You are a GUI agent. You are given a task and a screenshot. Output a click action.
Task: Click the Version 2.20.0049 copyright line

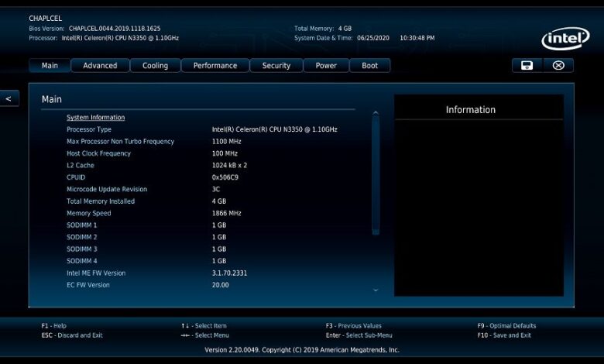pos(302,350)
